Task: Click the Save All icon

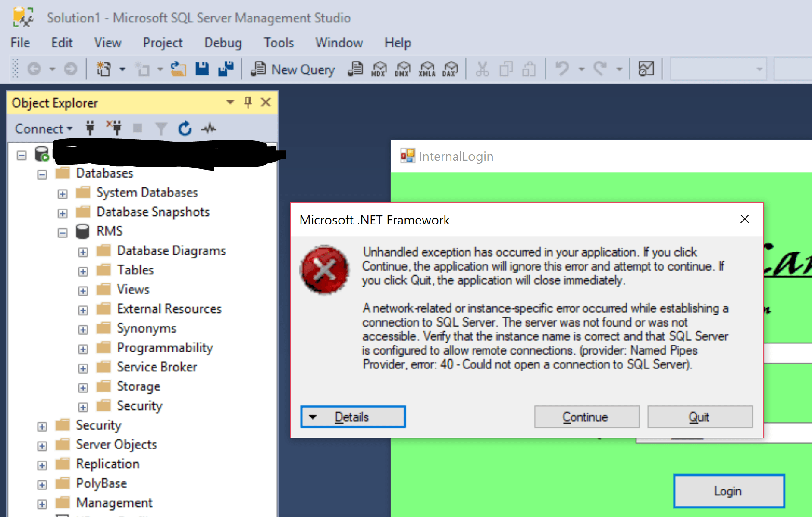Action: (226, 69)
